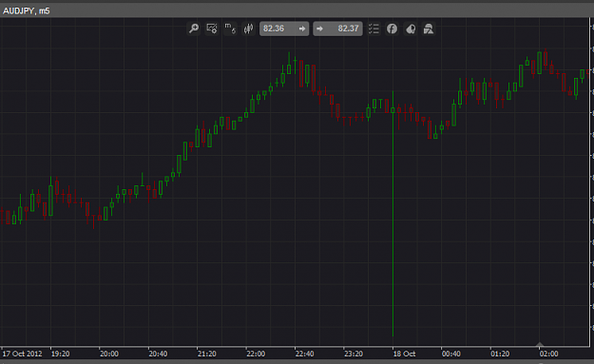Click the 01:20 time axis label
Screen dimensions: 594x364
click(500, 354)
